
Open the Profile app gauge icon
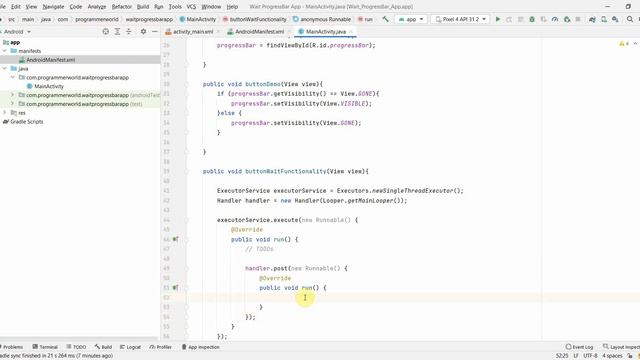coord(555,19)
